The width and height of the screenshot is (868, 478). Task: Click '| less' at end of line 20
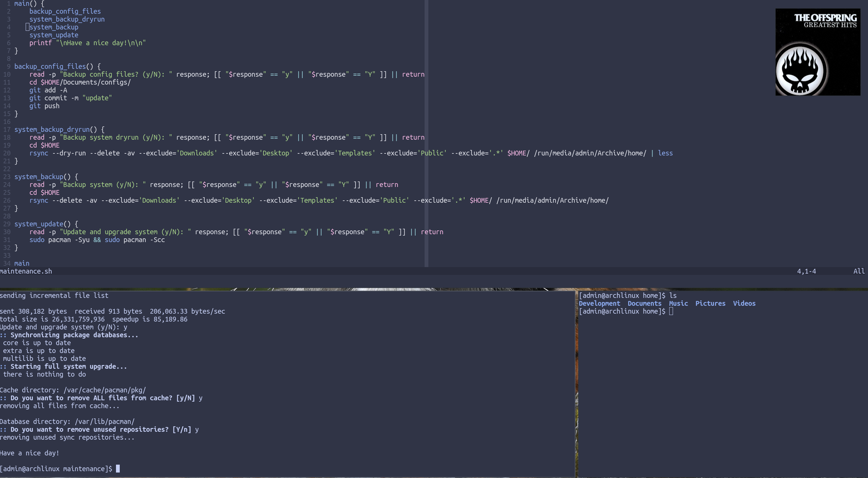point(662,153)
